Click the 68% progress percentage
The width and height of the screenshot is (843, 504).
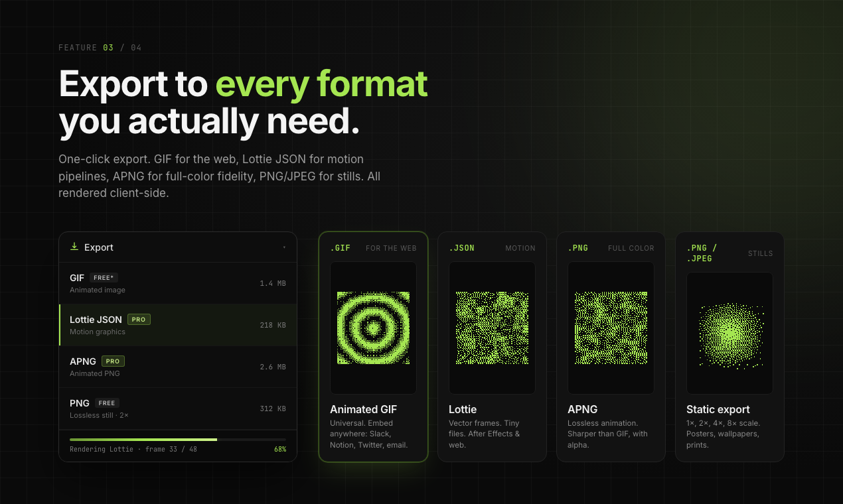tap(280, 450)
